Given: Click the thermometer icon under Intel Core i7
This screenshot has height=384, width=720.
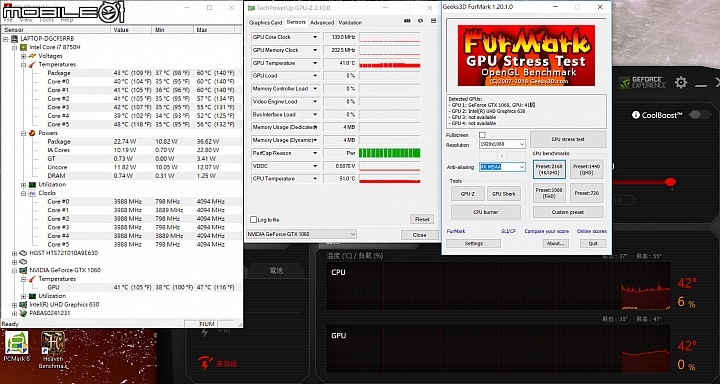Looking at the screenshot, I should click(32, 65).
